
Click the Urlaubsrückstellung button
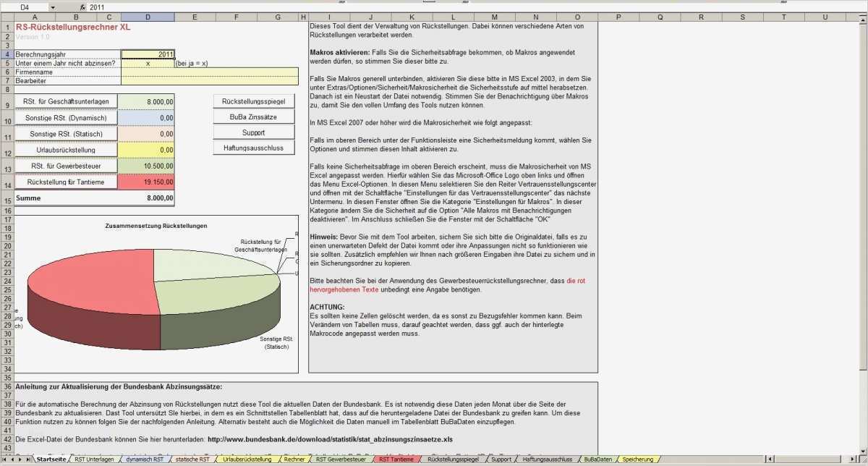coord(66,150)
